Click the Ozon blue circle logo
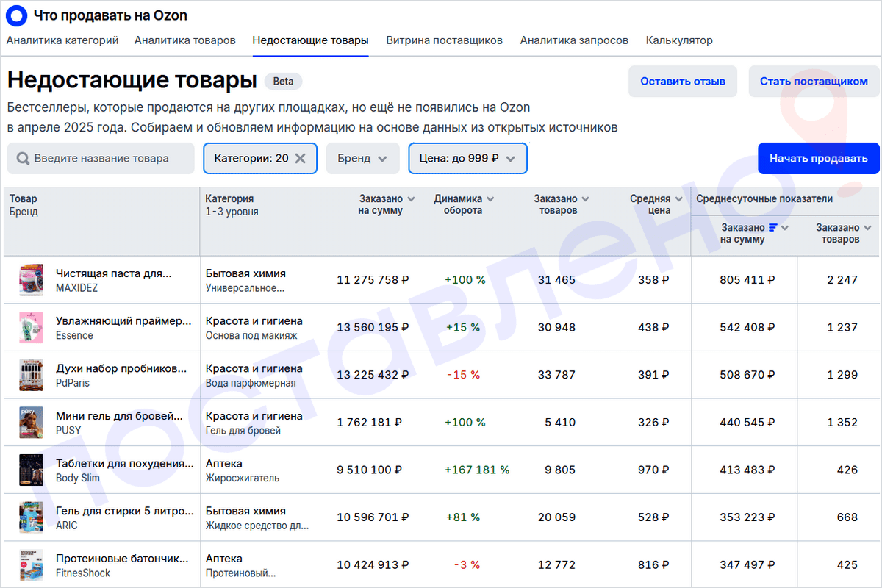Screen dimensions: 882x588 (x=16, y=15)
